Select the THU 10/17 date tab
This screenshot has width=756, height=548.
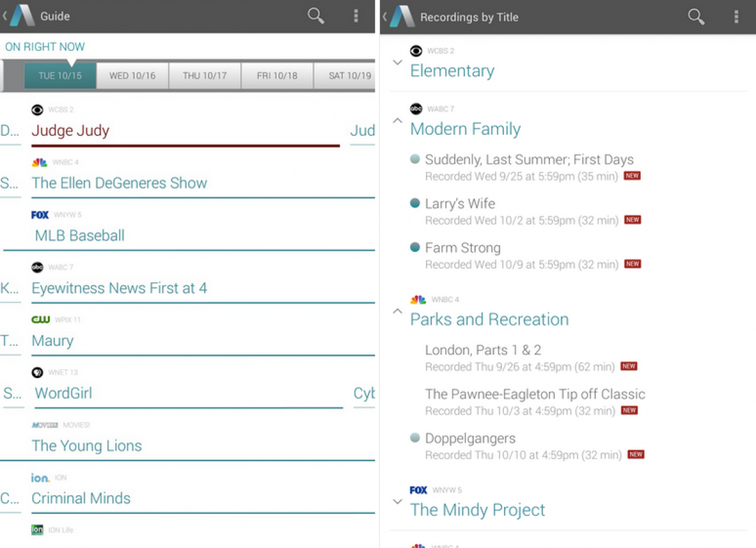coord(205,76)
